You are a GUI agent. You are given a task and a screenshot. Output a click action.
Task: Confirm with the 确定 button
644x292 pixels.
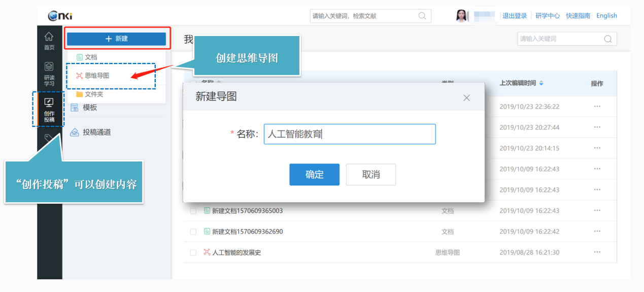click(x=315, y=175)
